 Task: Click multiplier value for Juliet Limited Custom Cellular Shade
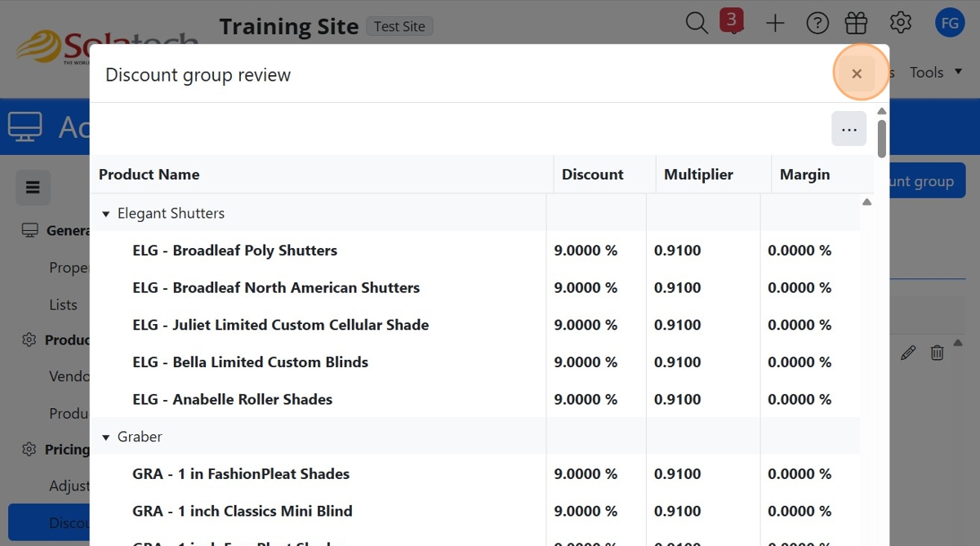(x=677, y=325)
